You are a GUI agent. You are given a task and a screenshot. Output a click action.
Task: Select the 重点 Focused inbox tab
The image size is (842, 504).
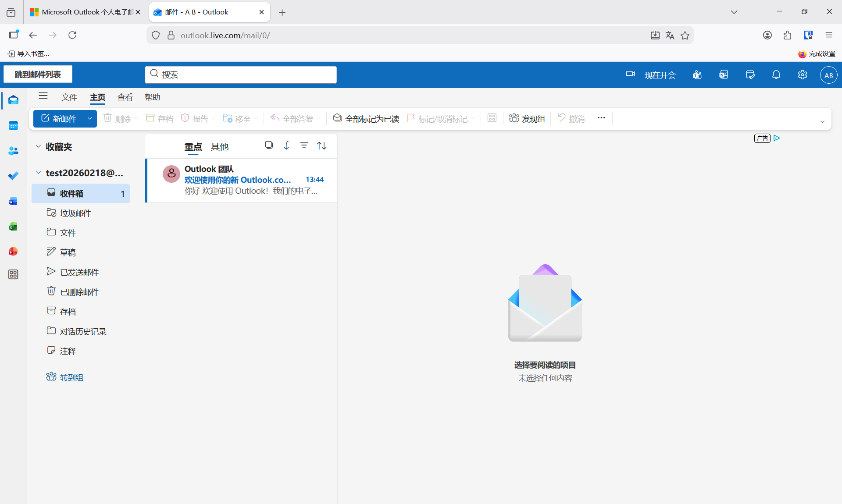tap(193, 147)
